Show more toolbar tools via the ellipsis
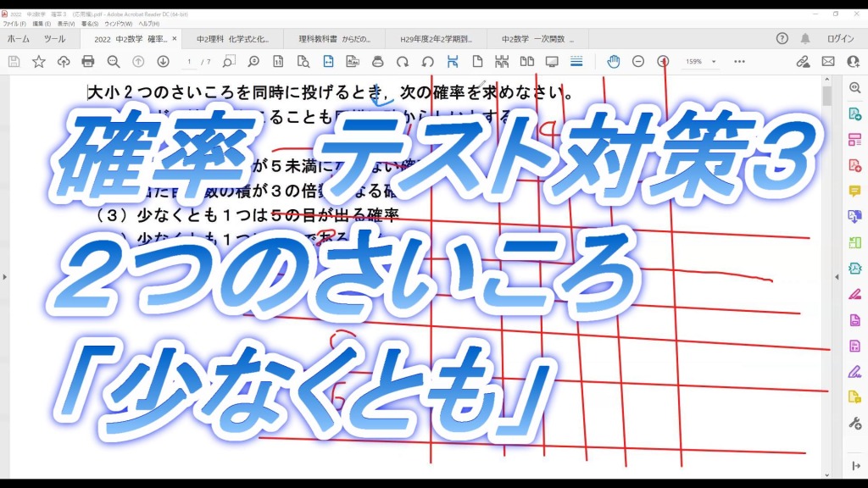 tap(739, 62)
